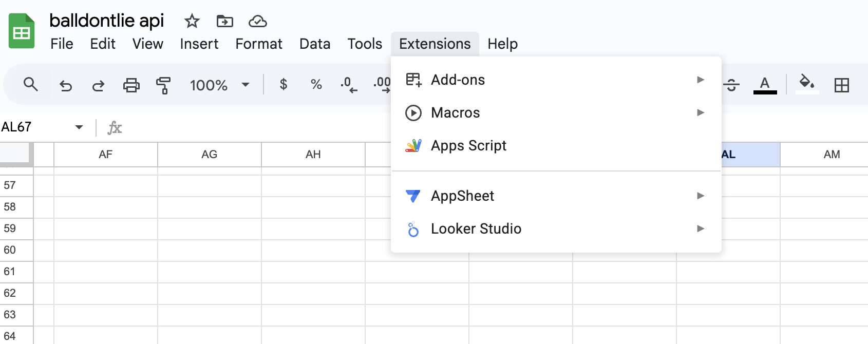Viewport: 868px width, 344px height.
Task: Undo the last action
Action: click(66, 85)
